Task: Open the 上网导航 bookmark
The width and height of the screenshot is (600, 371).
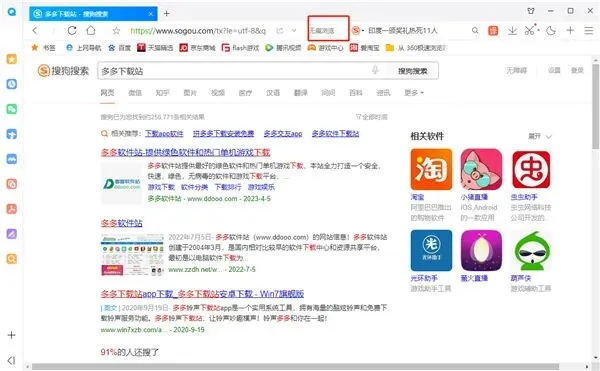Action: pyautogui.click(x=83, y=47)
